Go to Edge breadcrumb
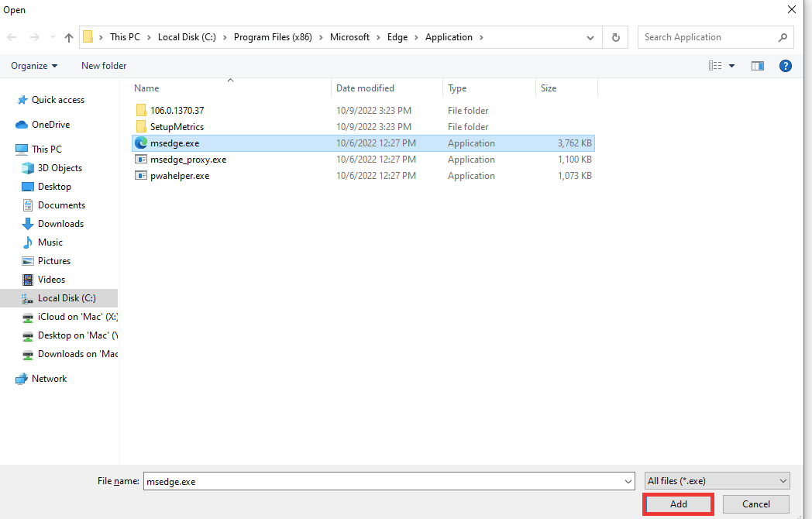Image resolution: width=812 pixels, height=519 pixels. pyautogui.click(x=397, y=37)
